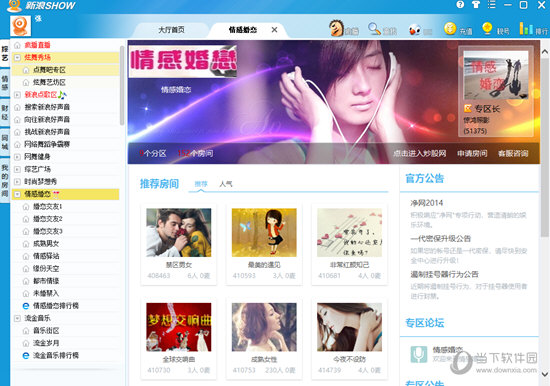The height and width of the screenshot is (386, 550).
Task: Click the microphone icon in 专区论坛
Action: (x=418, y=354)
